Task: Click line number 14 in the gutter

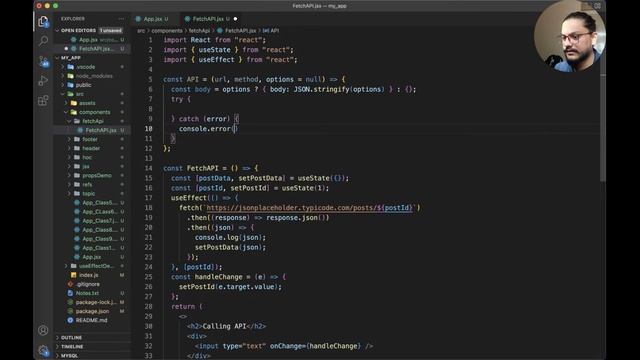Action: [x=148, y=168]
